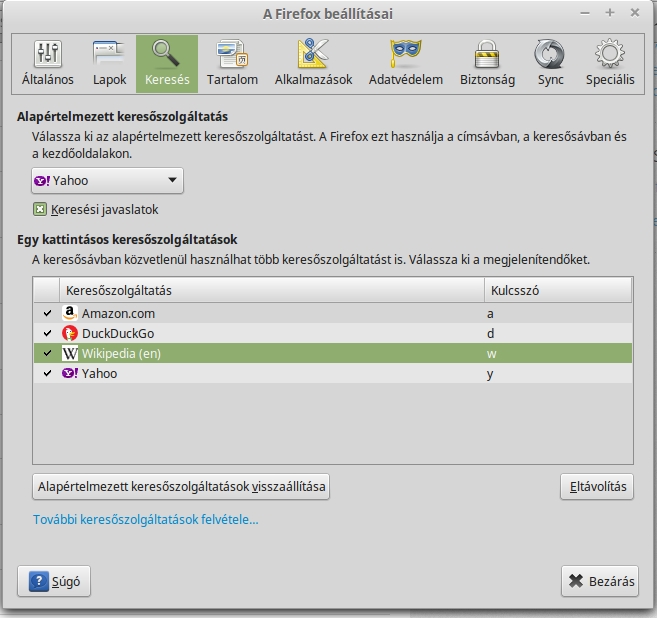Click the keyword cell 'y' for Yahoo
657x618 pixels.
click(x=490, y=374)
